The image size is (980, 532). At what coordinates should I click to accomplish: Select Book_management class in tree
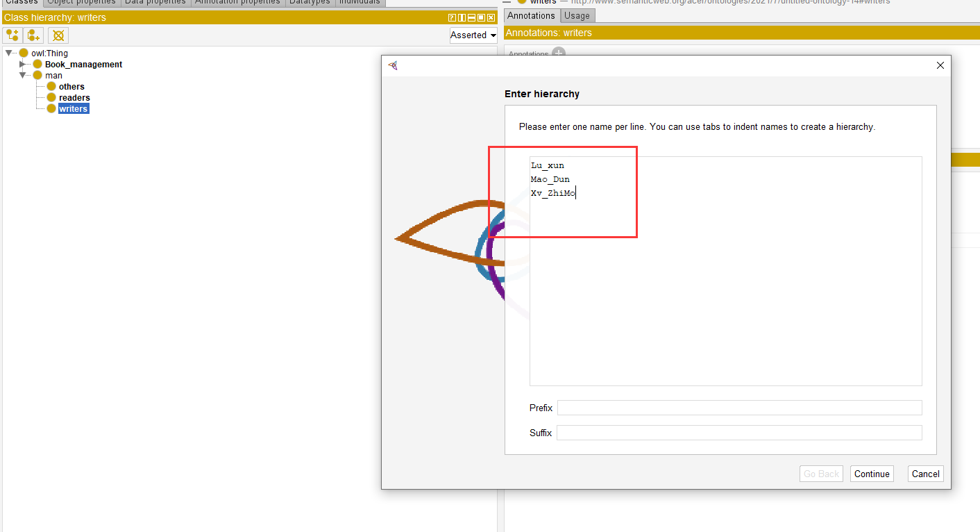[x=83, y=64]
